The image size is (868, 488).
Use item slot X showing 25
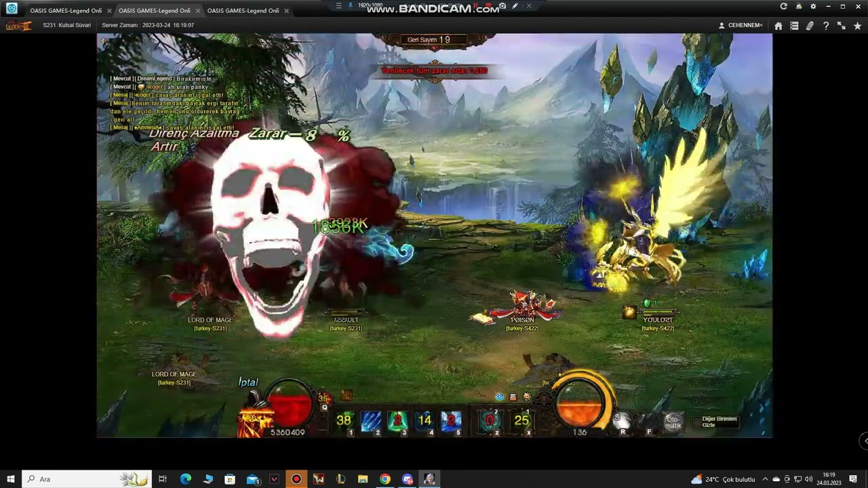(521, 420)
